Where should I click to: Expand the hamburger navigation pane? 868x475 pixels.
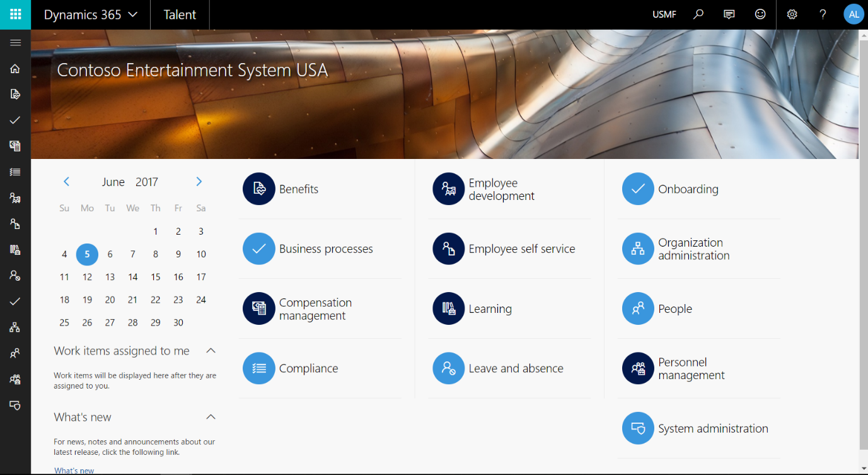[x=15, y=43]
